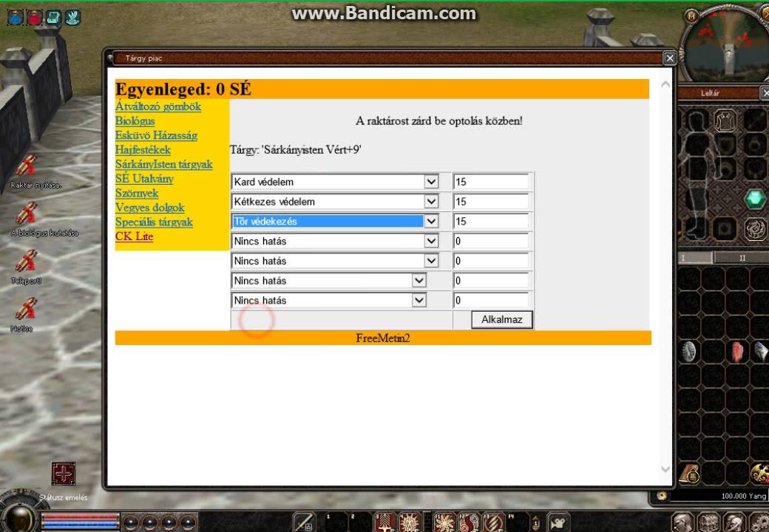Open the Hajfestékek category link
The image size is (769, 532).
143,150
